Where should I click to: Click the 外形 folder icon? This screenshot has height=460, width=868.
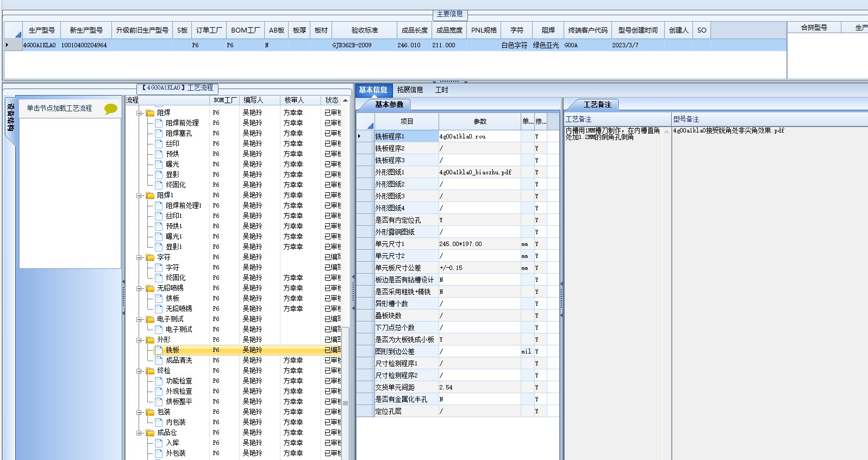coord(150,340)
